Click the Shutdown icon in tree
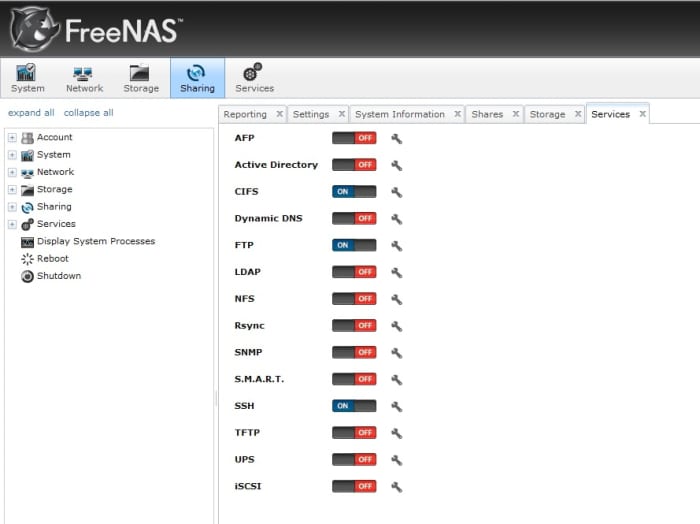The width and height of the screenshot is (700, 524). [x=27, y=276]
